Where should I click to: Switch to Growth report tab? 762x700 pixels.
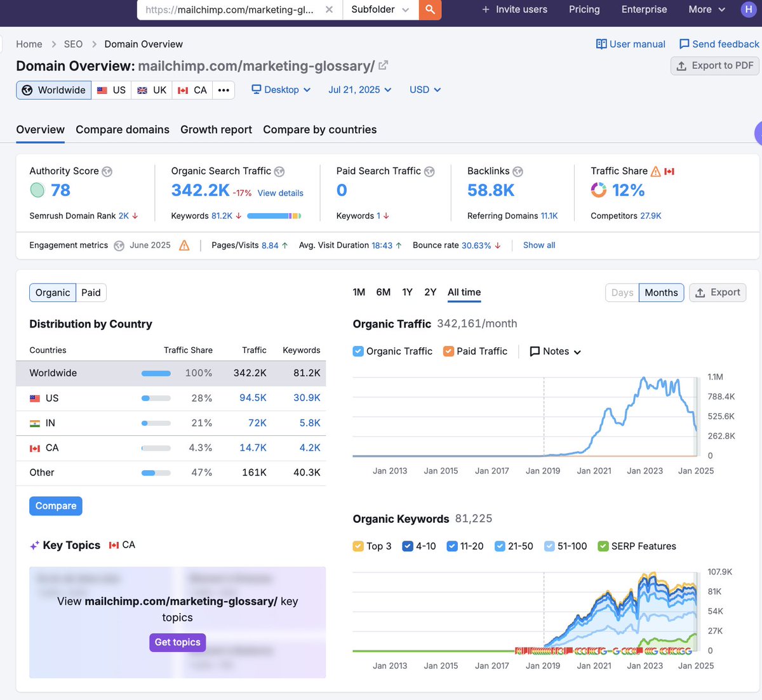click(x=216, y=129)
